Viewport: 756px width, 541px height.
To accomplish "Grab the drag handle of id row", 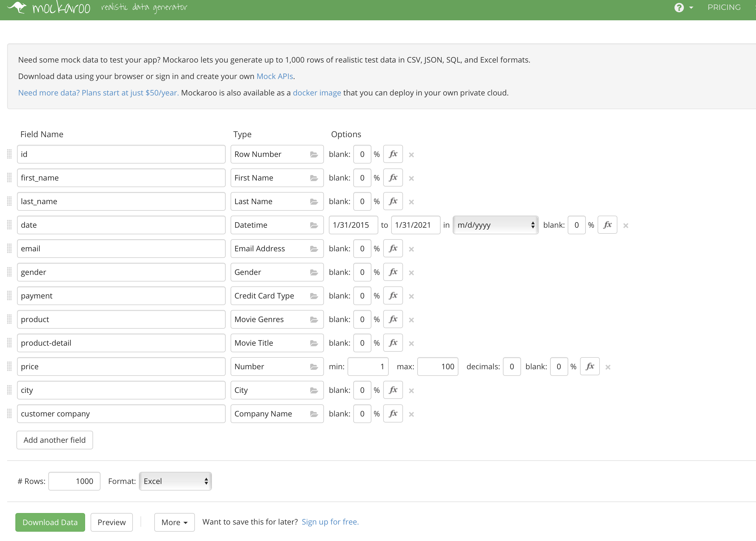I will (9, 154).
